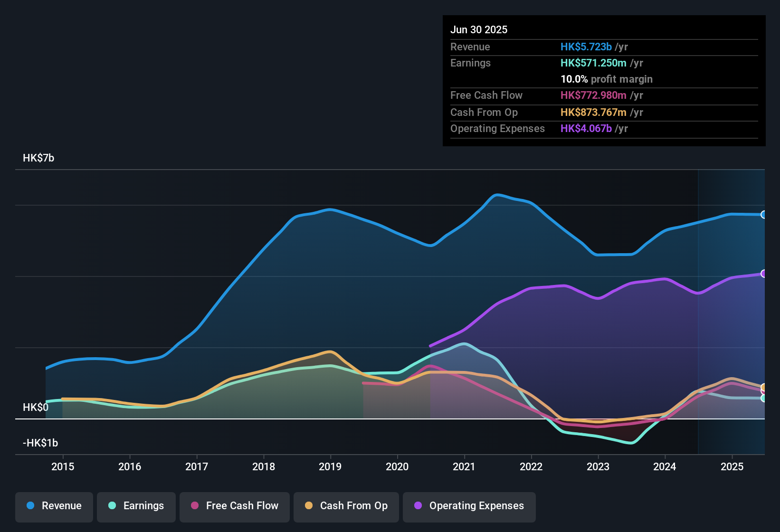Click the Cash From Op endpoint marker
Image resolution: width=780 pixels, height=532 pixels.
(764, 388)
